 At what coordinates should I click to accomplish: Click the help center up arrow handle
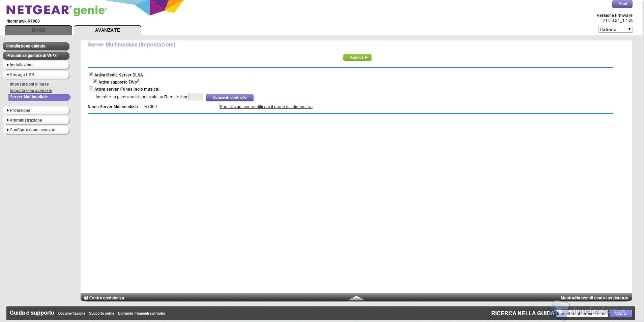356,298
